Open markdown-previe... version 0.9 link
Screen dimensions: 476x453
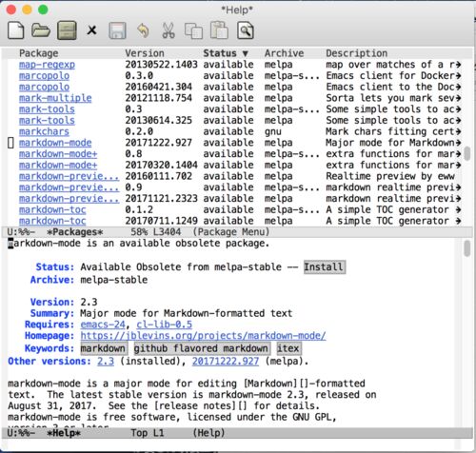pos(69,187)
